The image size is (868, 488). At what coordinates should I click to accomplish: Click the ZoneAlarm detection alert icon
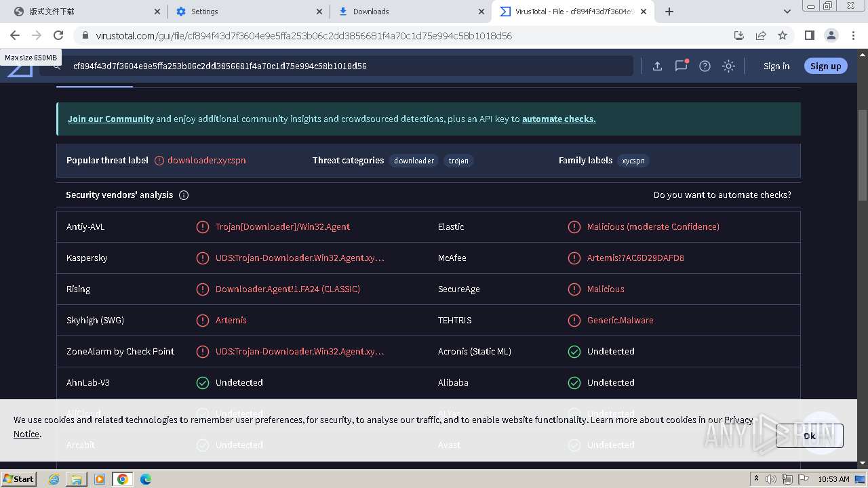point(203,351)
